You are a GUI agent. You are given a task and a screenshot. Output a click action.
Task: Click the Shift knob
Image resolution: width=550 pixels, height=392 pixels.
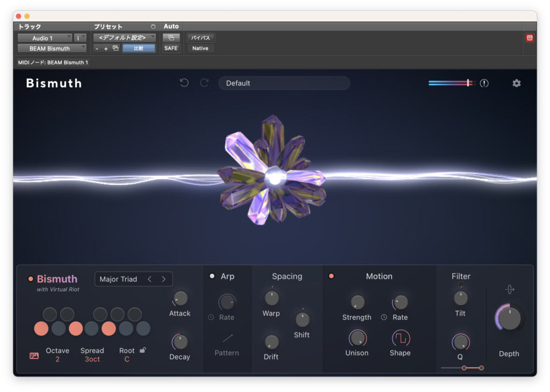[302, 320]
